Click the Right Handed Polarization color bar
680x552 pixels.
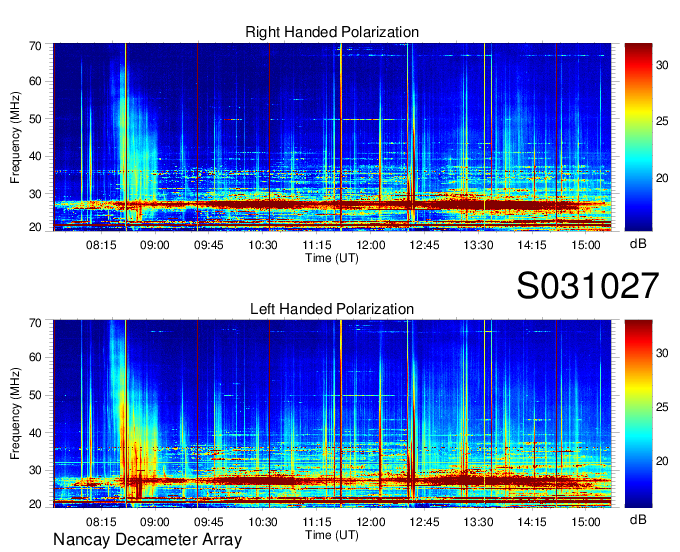click(638, 137)
